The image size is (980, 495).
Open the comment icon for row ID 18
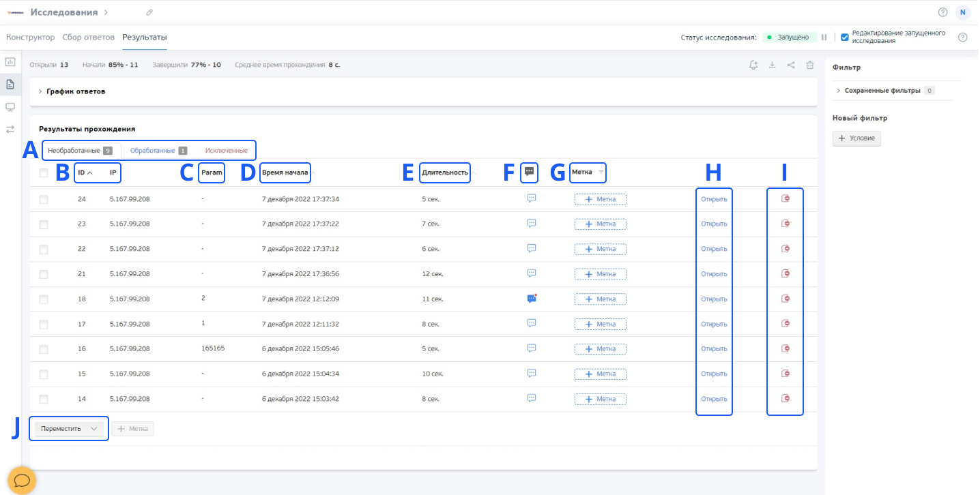tap(532, 299)
